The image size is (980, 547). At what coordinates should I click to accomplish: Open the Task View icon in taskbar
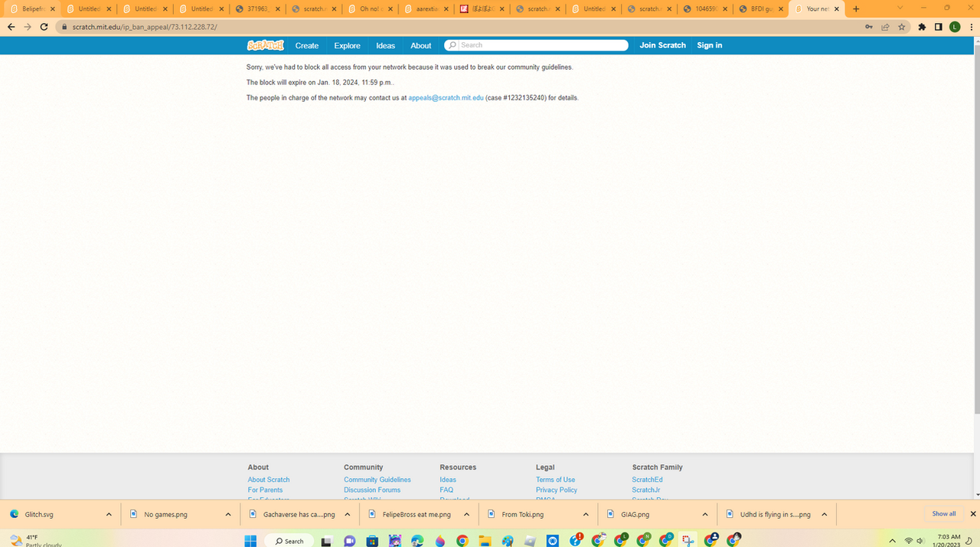click(x=327, y=541)
